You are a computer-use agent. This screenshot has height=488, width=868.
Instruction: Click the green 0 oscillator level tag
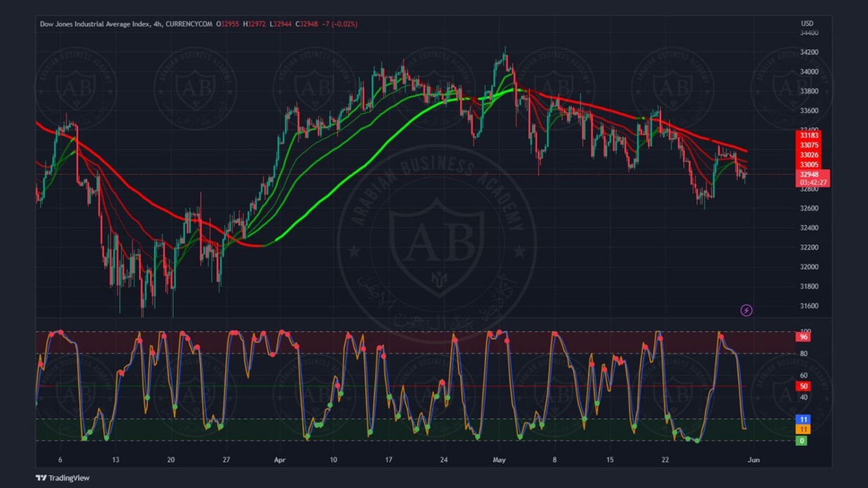click(801, 441)
